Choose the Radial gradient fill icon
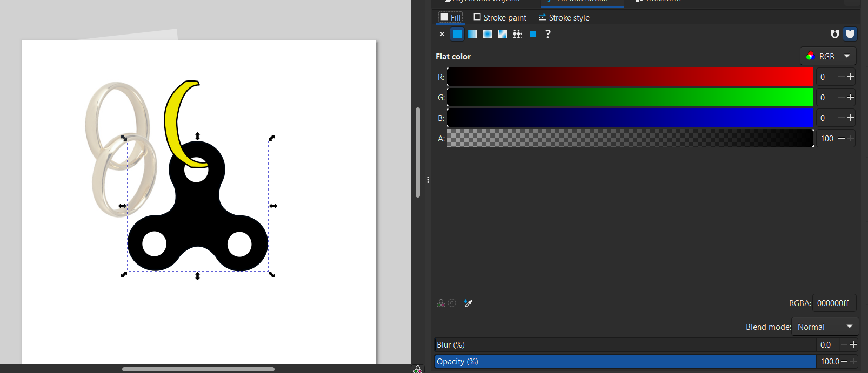The height and width of the screenshot is (373, 868). [x=488, y=34]
